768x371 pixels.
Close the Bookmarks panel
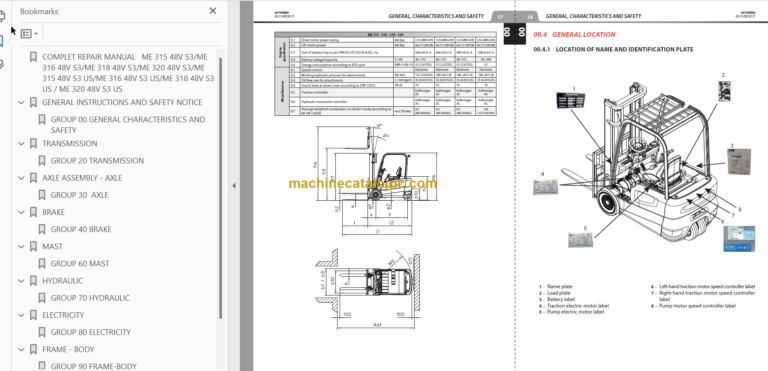[x=213, y=11]
